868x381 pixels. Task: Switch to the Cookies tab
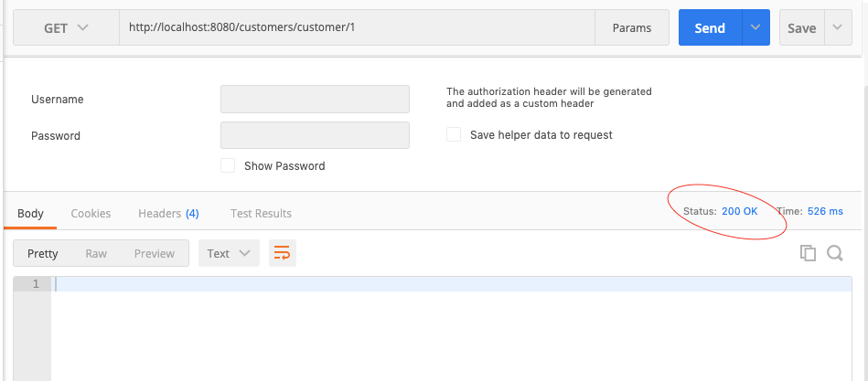(x=91, y=213)
